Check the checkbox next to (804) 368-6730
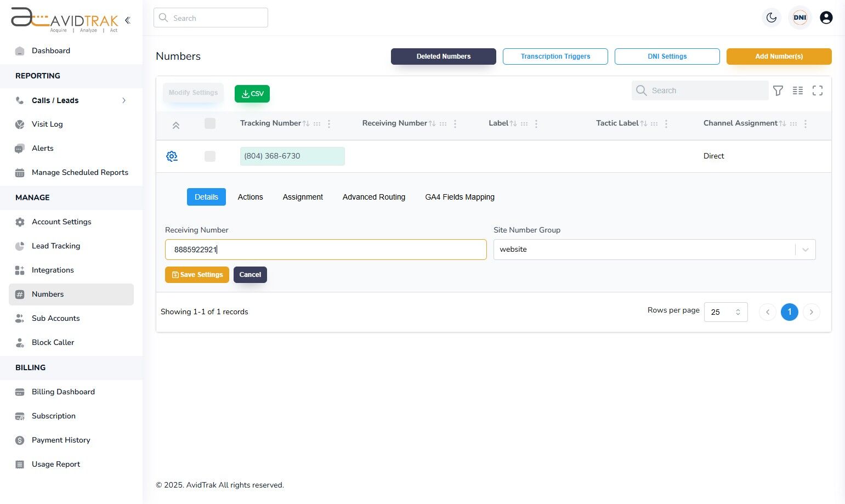The height and width of the screenshot is (504, 845). tap(210, 156)
